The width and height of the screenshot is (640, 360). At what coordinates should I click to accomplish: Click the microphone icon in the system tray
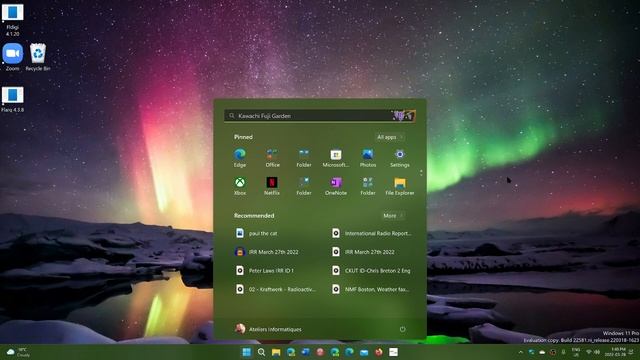point(563,352)
